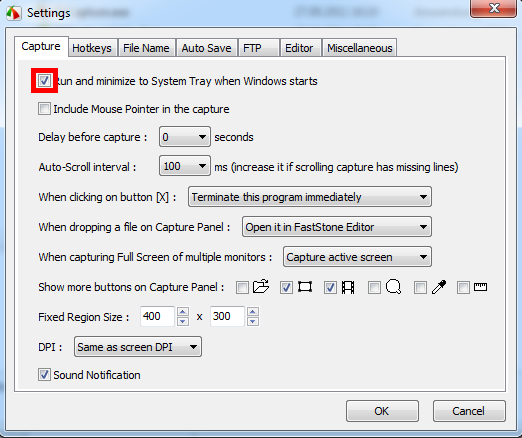Image resolution: width=522 pixels, height=438 pixels.
Task: Enable the Open File button checkbox on Capture Panel
Action: point(242,287)
